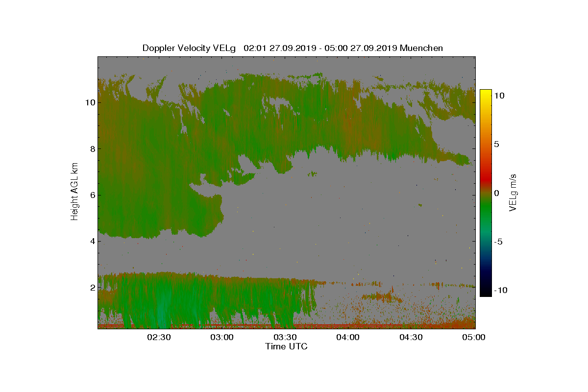The height and width of the screenshot is (392, 588).
Task: Click the red band of the velocity colorbar
Action: tap(485, 179)
